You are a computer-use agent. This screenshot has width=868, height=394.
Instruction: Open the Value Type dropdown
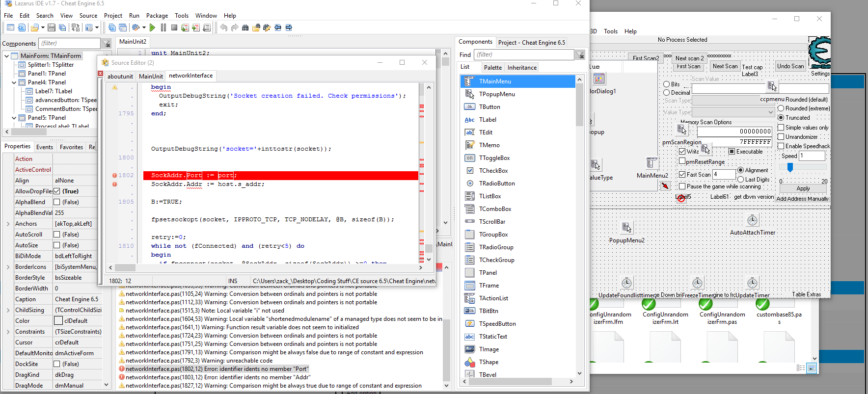click(770, 112)
